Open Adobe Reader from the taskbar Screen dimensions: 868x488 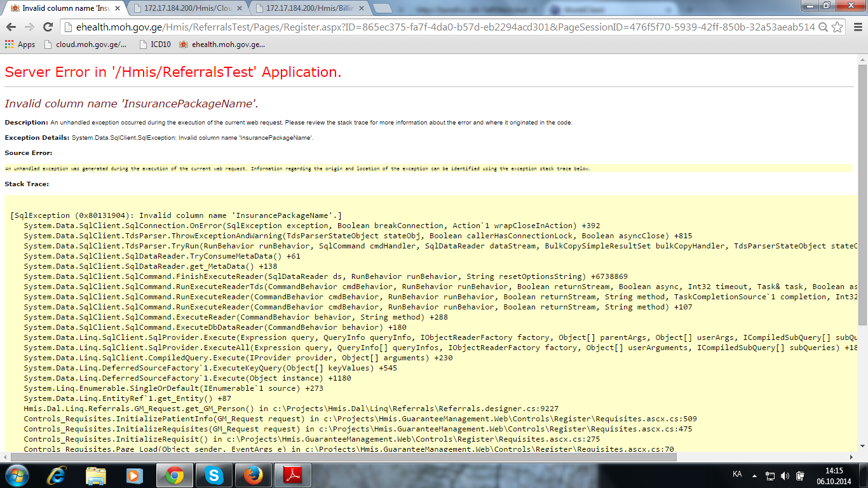293,475
